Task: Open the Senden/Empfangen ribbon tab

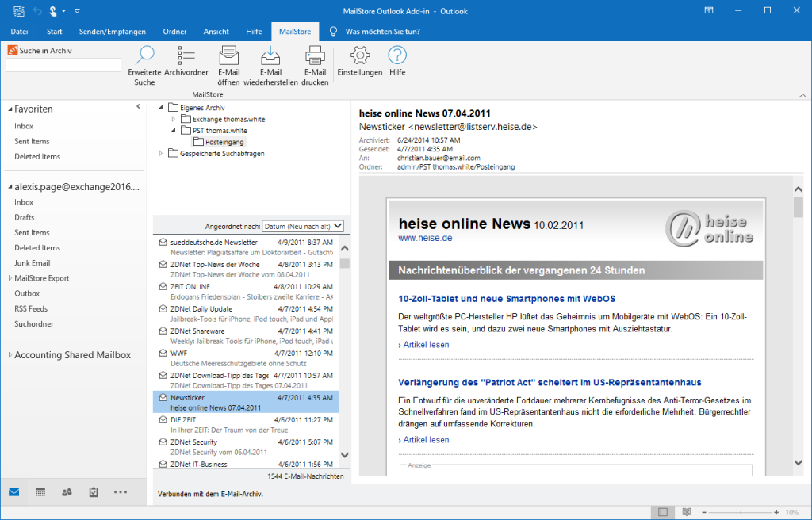Action: click(112, 32)
